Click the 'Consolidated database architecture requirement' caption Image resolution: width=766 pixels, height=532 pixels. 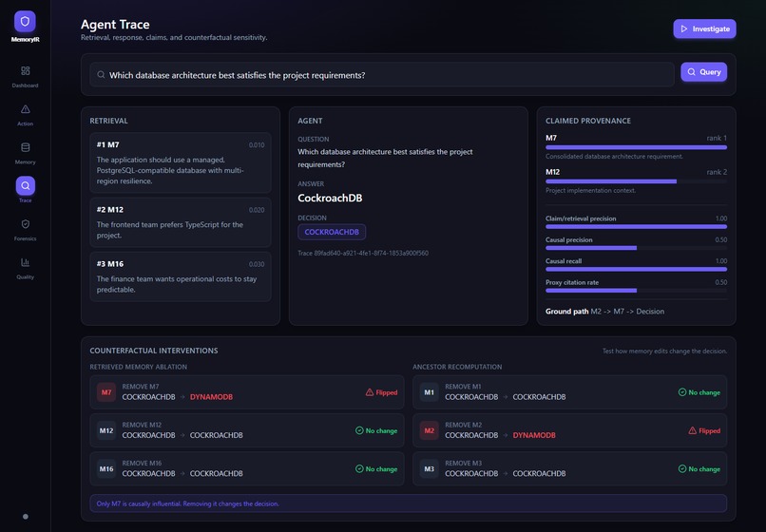(614, 157)
